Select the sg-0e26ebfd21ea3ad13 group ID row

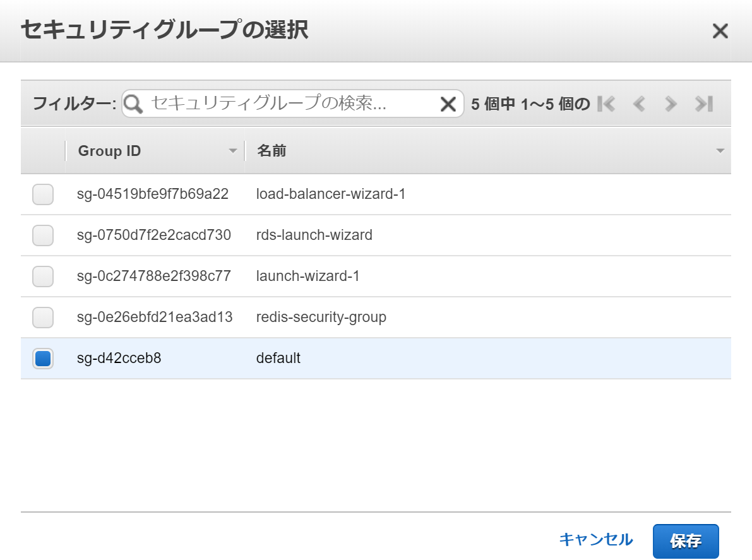(x=155, y=317)
